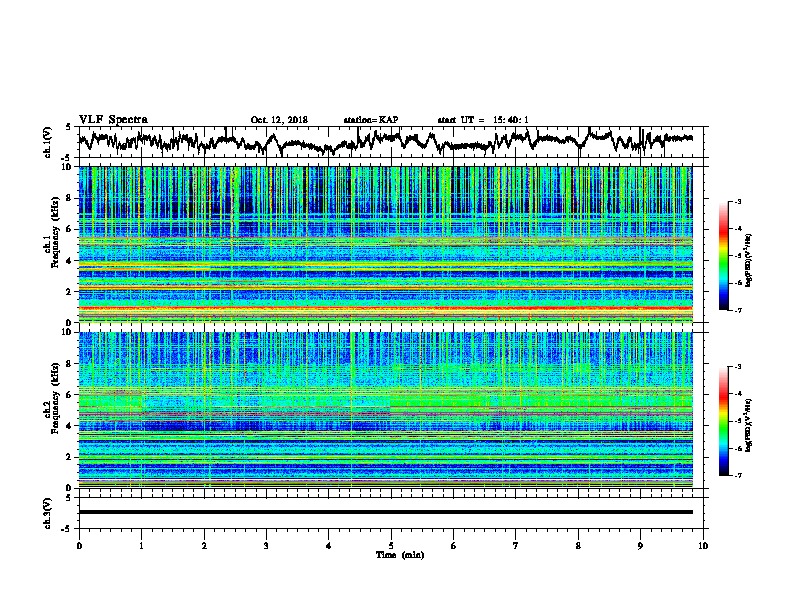Click the ch.1 voltage waveform trace panel
This screenshot has width=792, height=612.
point(391,142)
